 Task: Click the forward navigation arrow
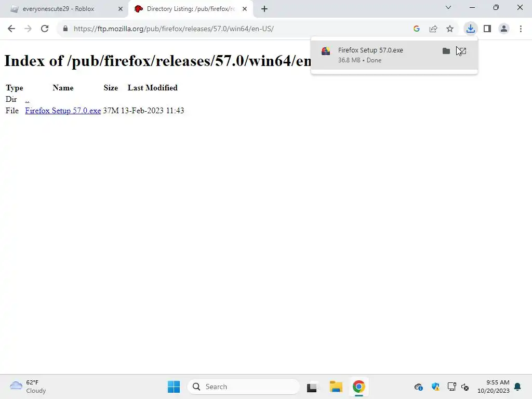(28, 29)
